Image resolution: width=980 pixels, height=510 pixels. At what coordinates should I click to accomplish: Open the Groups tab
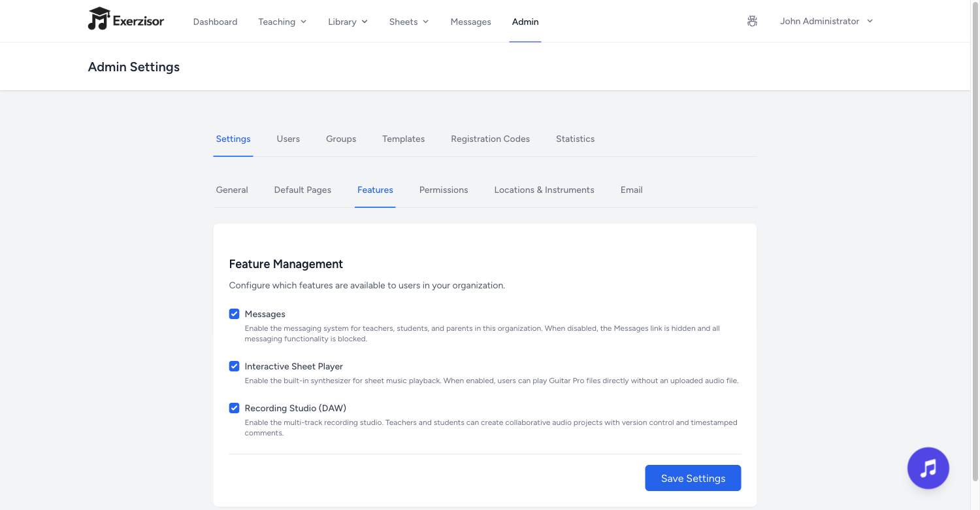(341, 139)
